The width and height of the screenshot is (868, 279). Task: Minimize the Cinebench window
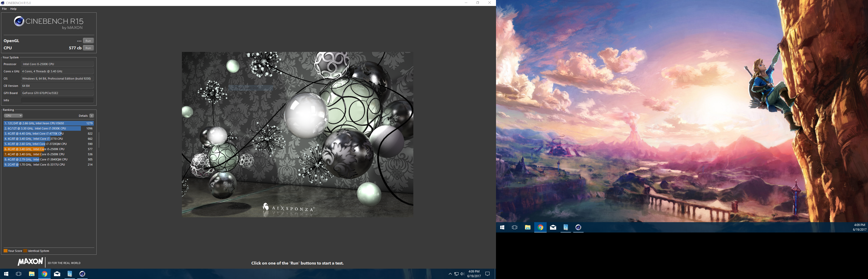point(466,3)
